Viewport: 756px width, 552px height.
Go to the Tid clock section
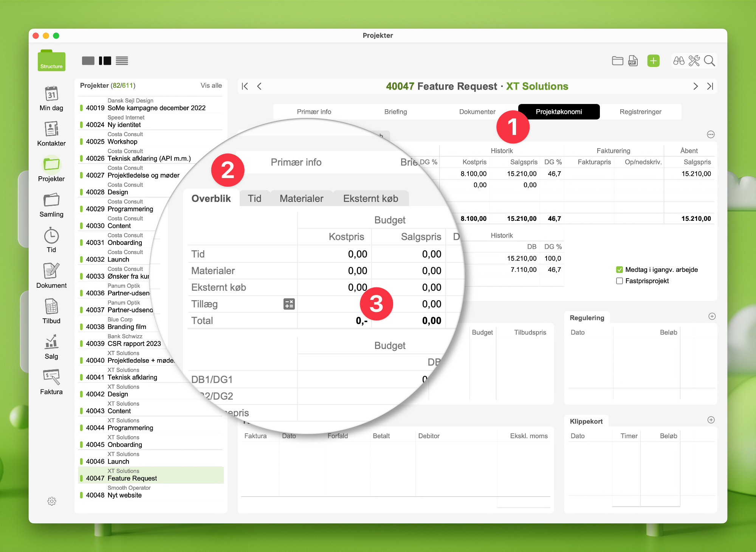point(51,236)
